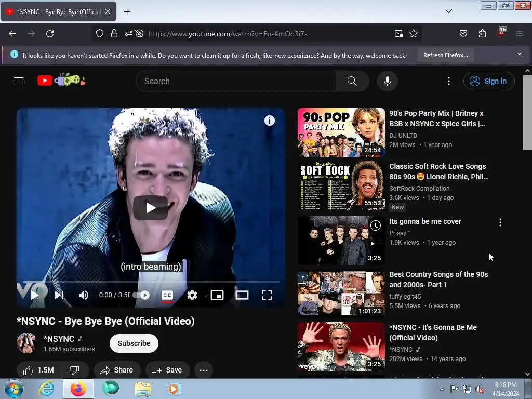The width and height of the screenshot is (532, 399).
Task: Open the Windows Start menu
Action: 14,389
